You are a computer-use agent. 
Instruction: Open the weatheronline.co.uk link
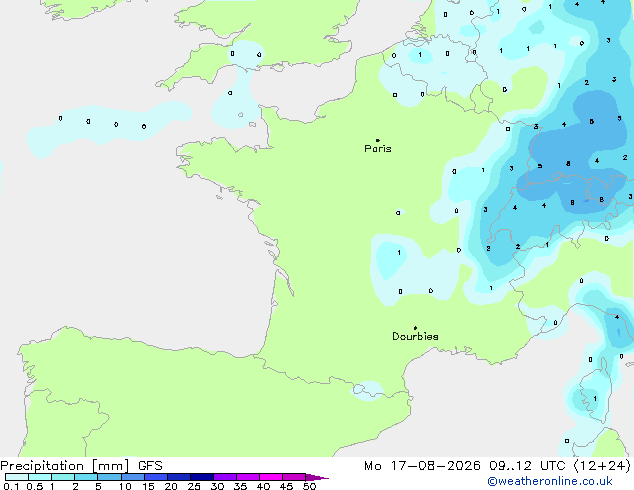(550, 481)
